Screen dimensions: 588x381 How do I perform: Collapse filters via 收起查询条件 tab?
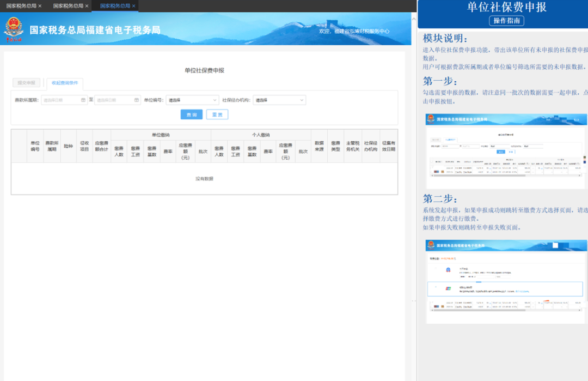point(65,83)
